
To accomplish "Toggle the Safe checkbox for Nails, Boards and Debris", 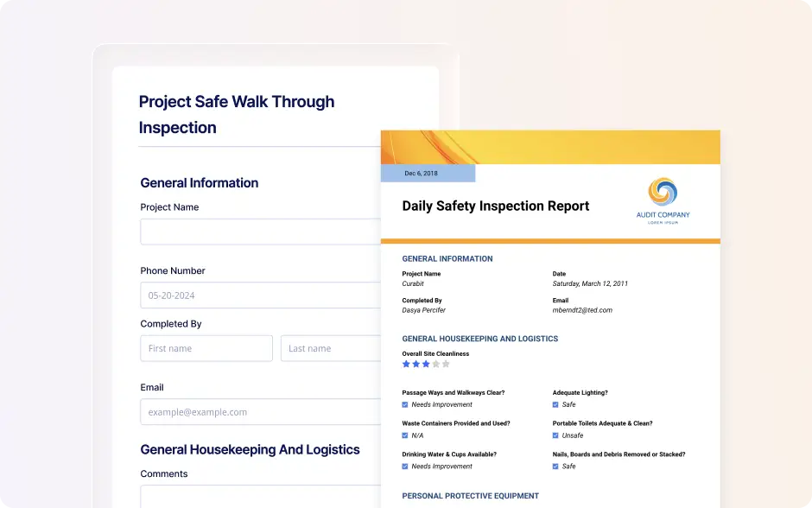I will [555, 467].
